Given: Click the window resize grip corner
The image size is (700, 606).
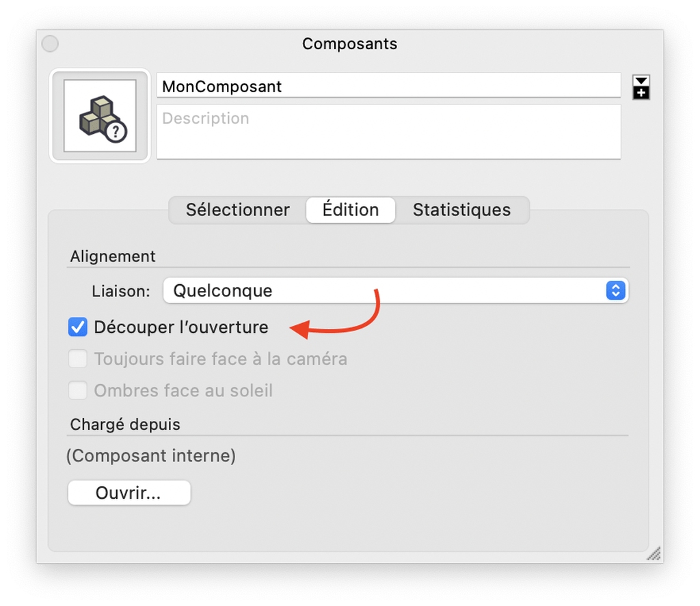Looking at the screenshot, I should pyautogui.click(x=654, y=554).
